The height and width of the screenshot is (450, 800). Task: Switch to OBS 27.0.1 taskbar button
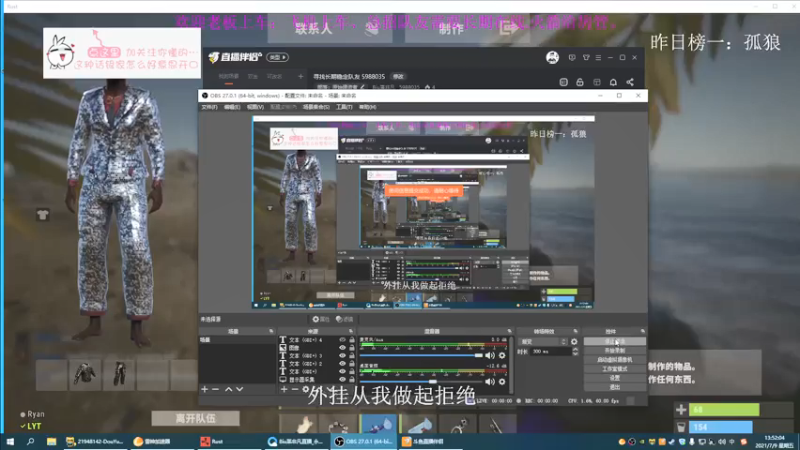pos(364,441)
